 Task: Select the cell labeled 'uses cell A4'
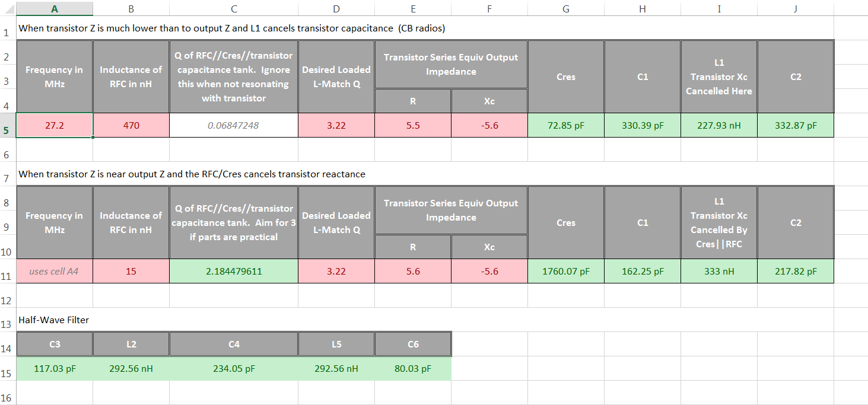55,270
